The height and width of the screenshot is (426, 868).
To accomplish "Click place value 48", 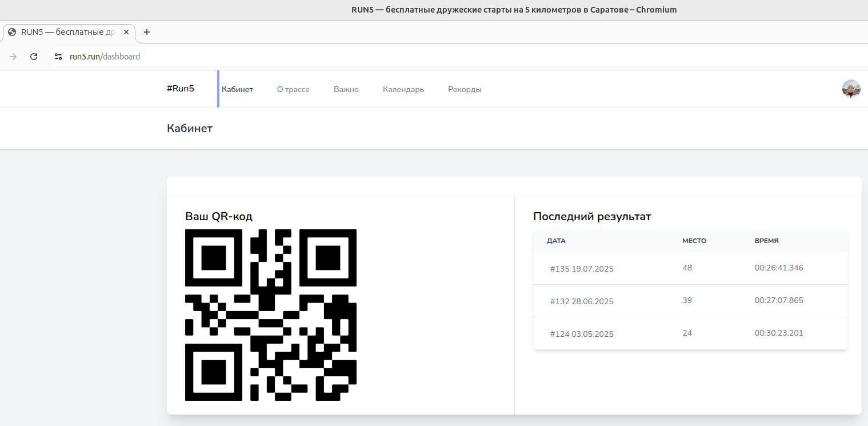I will click(687, 268).
